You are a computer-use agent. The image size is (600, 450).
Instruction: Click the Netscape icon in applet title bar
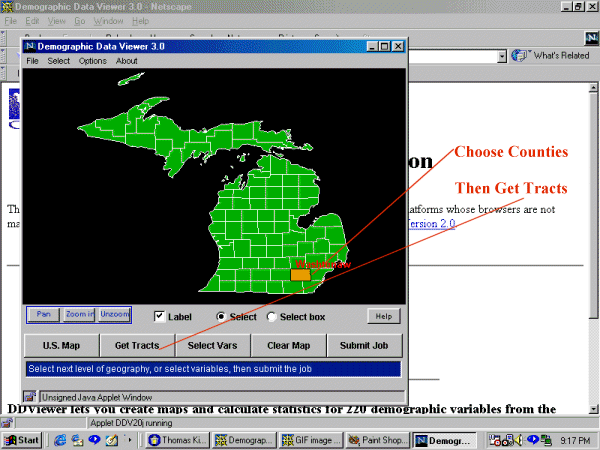click(x=29, y=46)
